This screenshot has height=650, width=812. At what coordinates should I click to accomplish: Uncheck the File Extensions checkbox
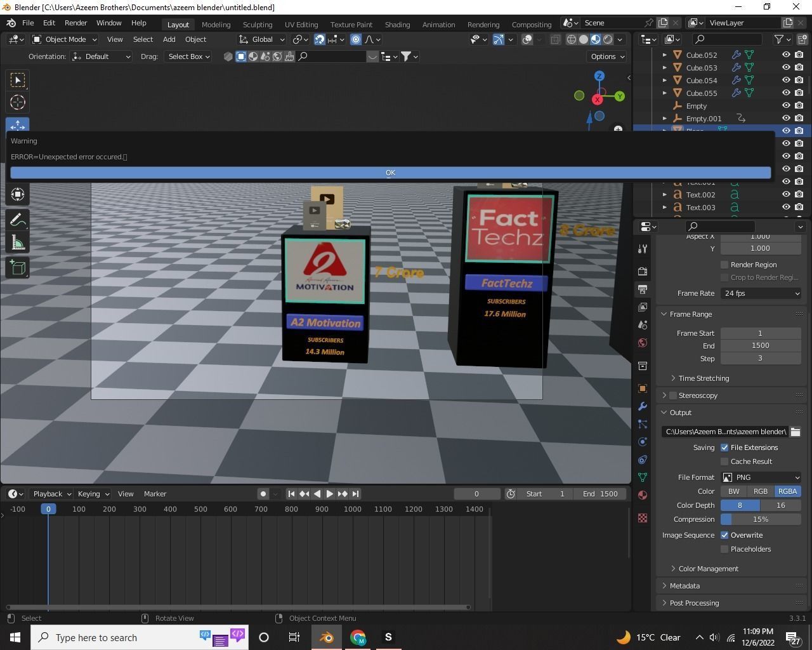pos(724,448)
